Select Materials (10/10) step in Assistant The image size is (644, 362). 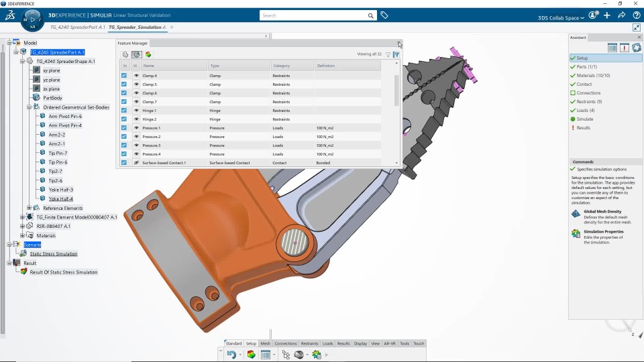coord(593,76)
